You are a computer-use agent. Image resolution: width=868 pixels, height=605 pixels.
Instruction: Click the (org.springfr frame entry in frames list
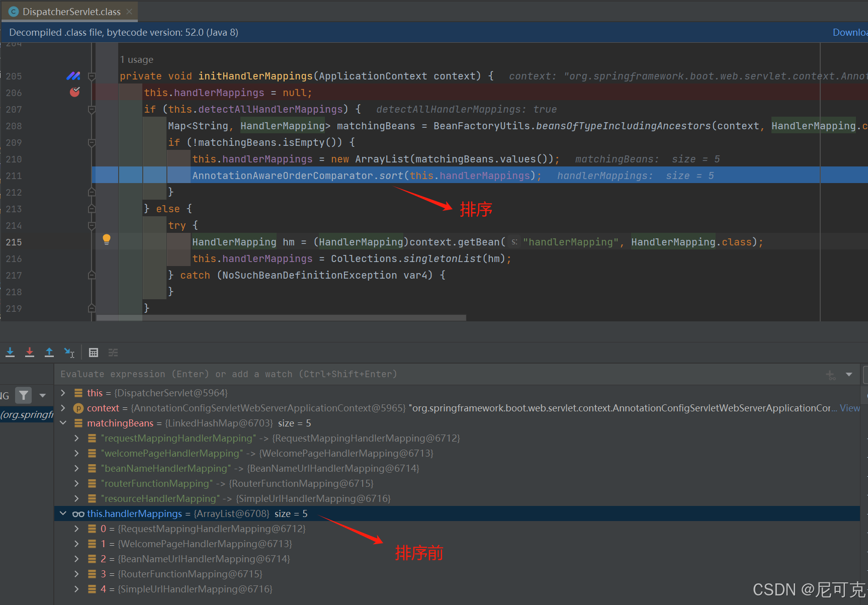tap(27, 414)
